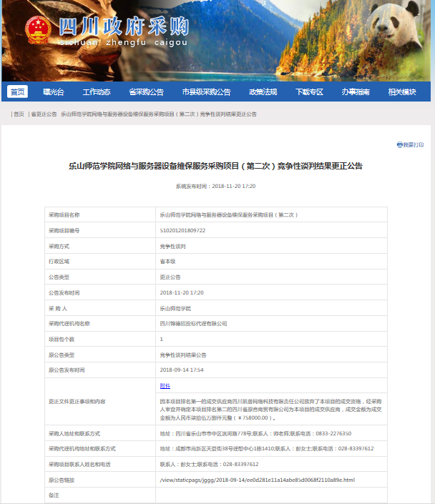Click the project number 510201201809722 cell
435x504 pixels.
coord(182,230)
